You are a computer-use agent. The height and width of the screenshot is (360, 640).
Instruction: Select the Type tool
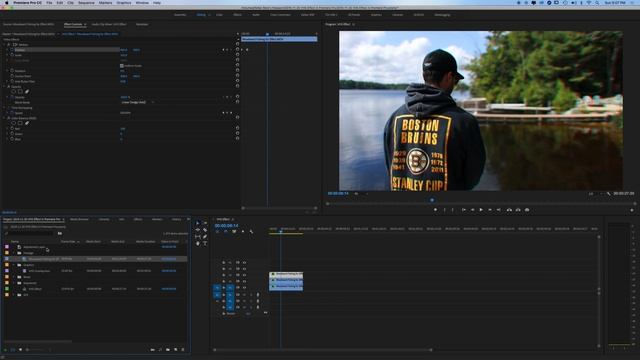coord(205,243)
